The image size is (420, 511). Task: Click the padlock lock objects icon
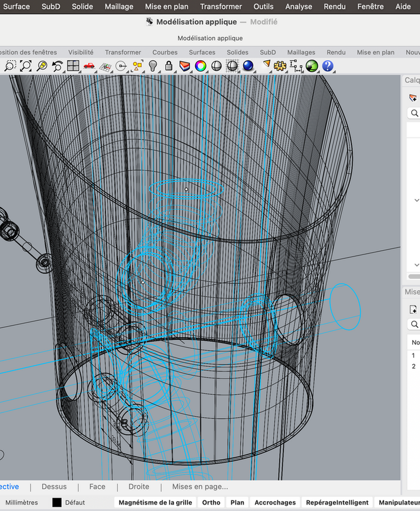(x=169, y=66)
